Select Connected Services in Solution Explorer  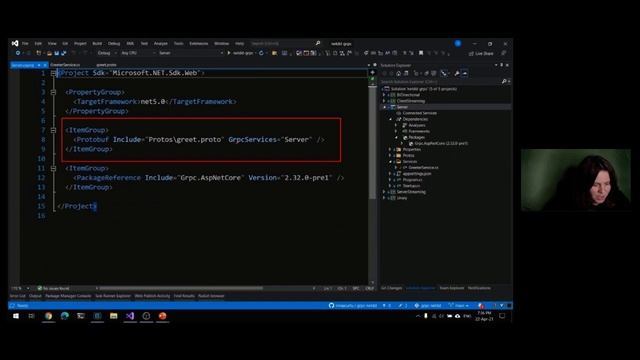420,113
